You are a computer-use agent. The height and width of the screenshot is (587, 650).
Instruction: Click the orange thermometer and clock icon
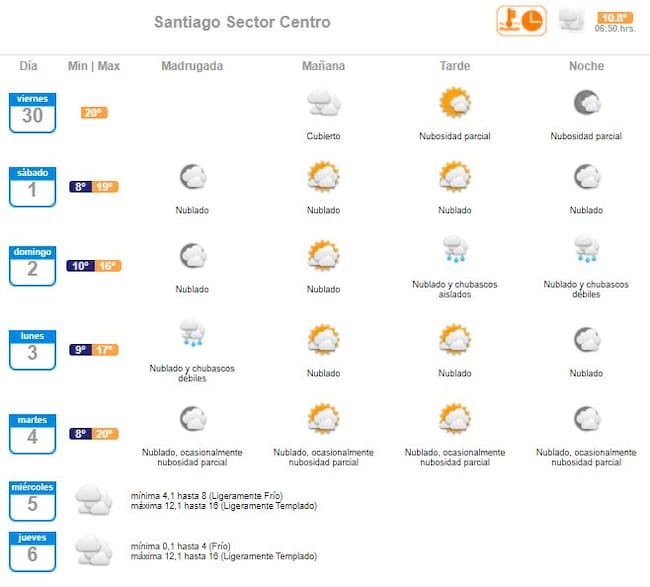pos(522,21)
